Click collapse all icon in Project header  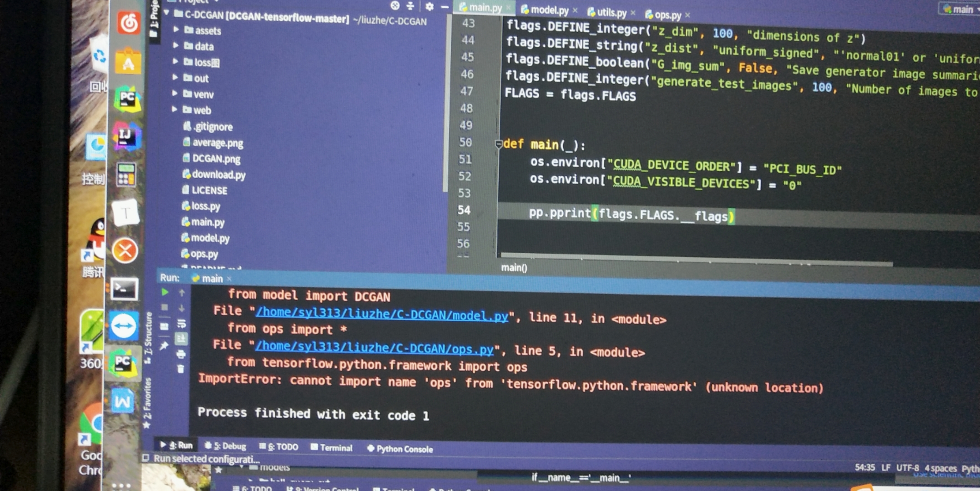click(410, 6)
